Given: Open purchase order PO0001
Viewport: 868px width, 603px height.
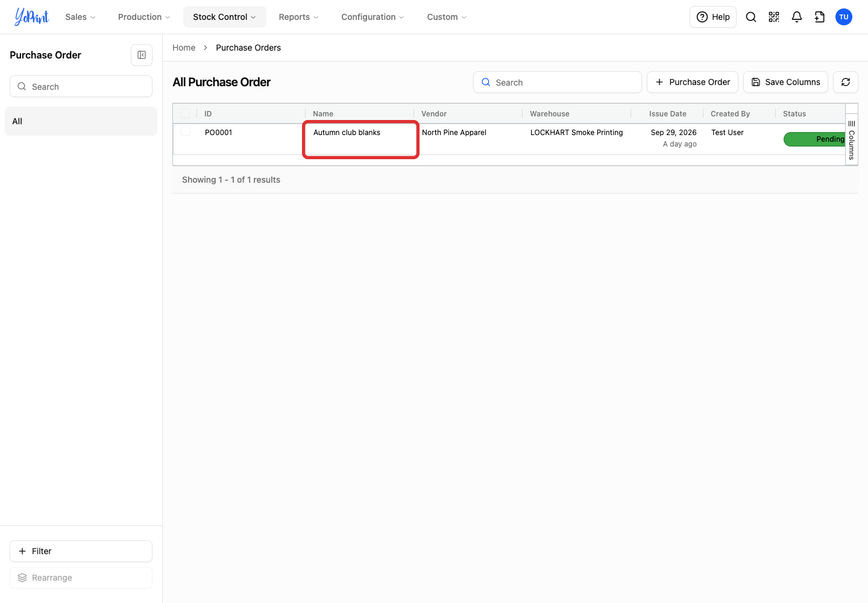Looking at the screenshot, I should click(219, 133).
